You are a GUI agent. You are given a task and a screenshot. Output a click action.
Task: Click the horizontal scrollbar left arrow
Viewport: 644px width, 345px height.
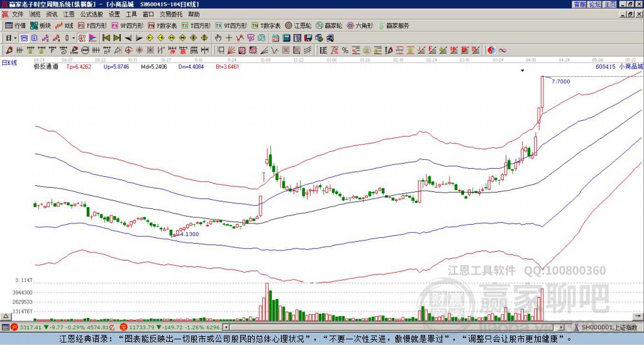coord(226,327)
